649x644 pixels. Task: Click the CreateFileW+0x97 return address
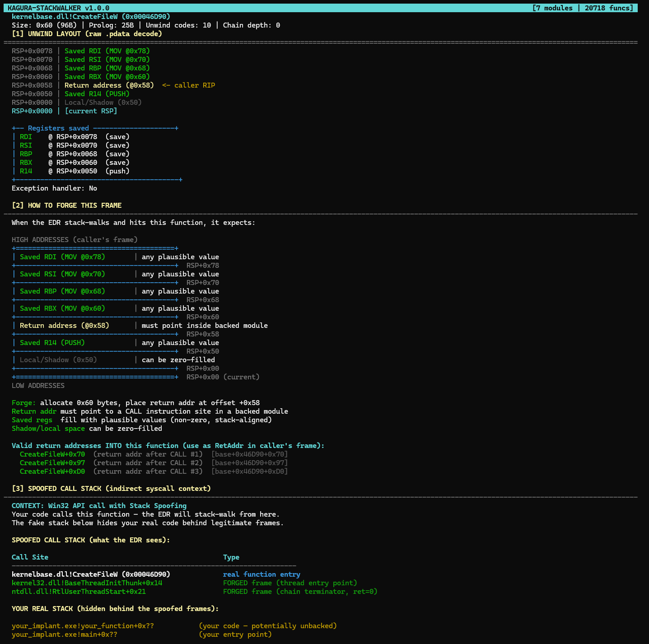click(52, 463)
